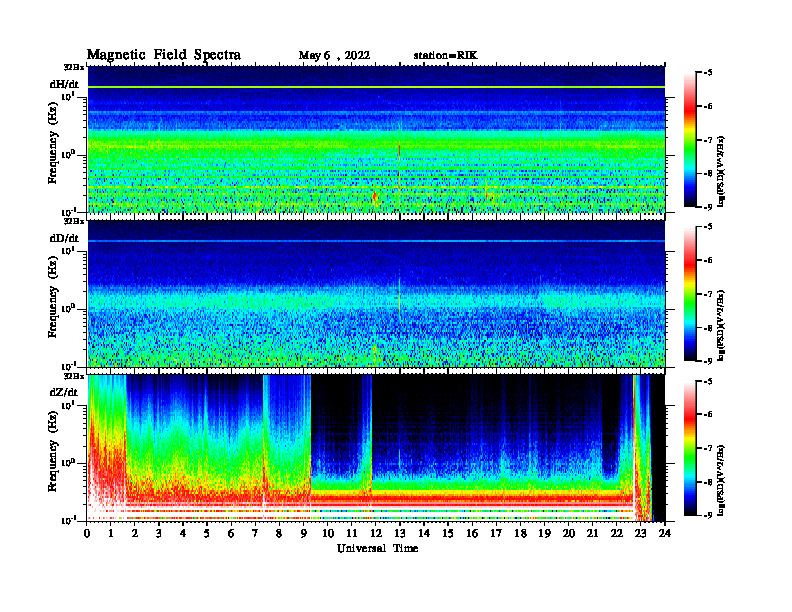Click hour tick label "17" on time axis
Image resolution: width=792 pixels, height=612 pixels.
496,533
